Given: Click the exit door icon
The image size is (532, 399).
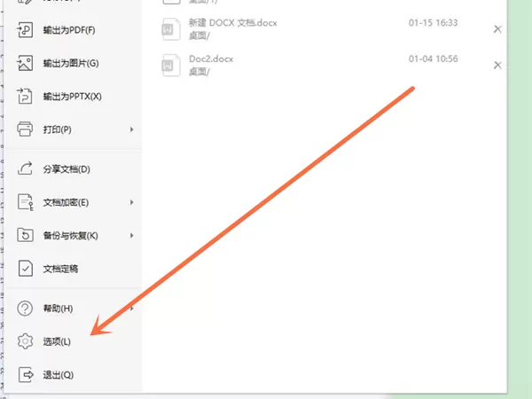Looking at the screenshot, I should [x=26, y=374].
